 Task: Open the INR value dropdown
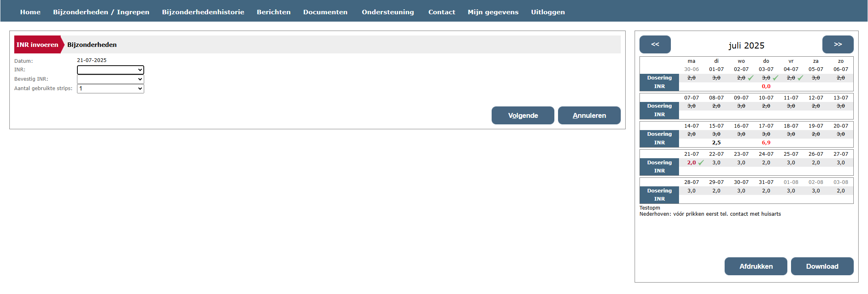(x=110, y=70)
